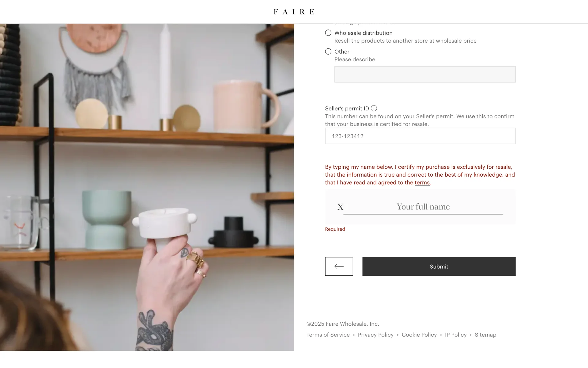This screenshot has width=588, height=368.
Task: Select the Other radio option
Action: point(328,52)
